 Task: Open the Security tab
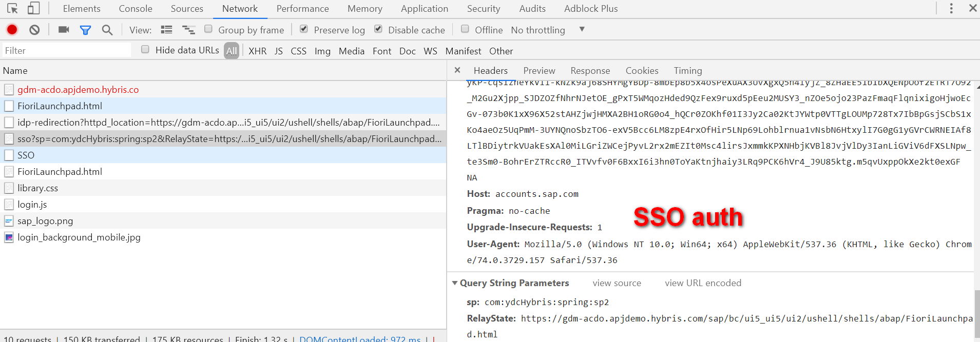point(483,9)
